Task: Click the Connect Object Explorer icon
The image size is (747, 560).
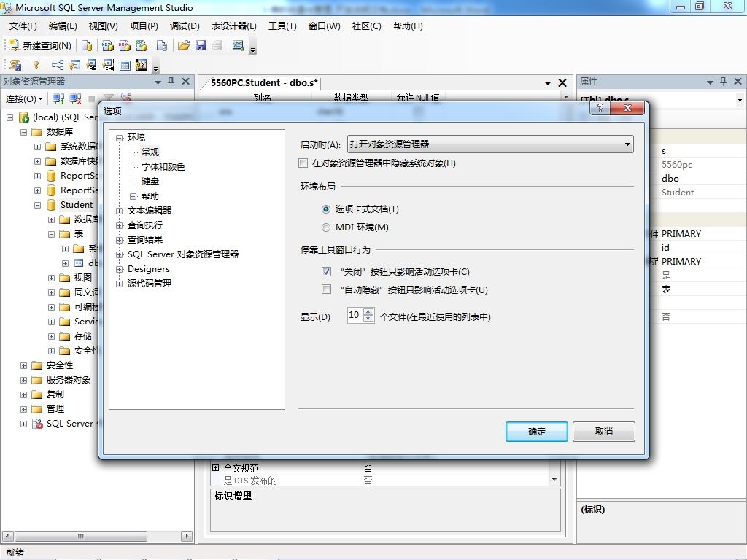Action: (58, 99)
